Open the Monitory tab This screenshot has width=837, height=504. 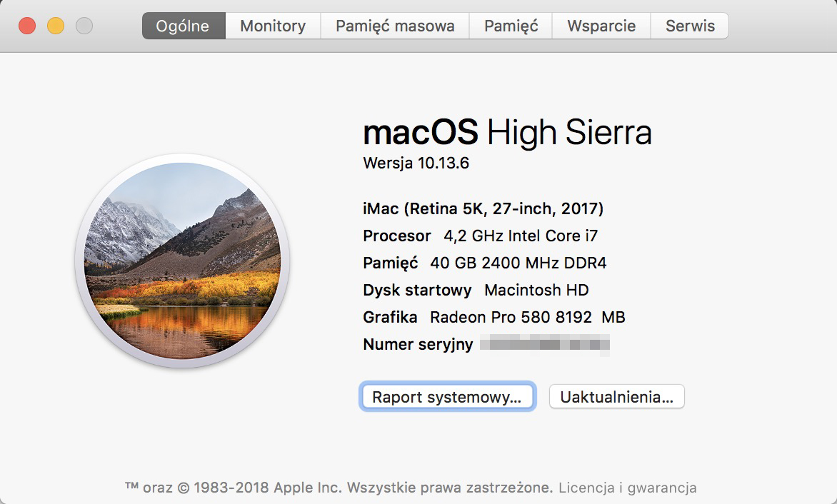pos(273,26)
